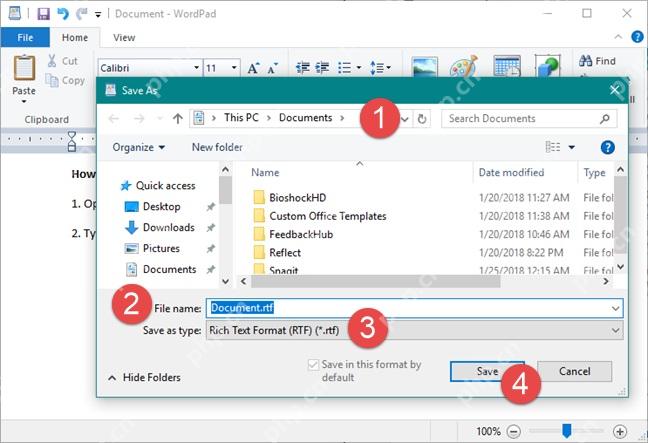This screenshot has height=443, width=648.
Task: Click the Date and time calendar icon
Action: [507, 66]
